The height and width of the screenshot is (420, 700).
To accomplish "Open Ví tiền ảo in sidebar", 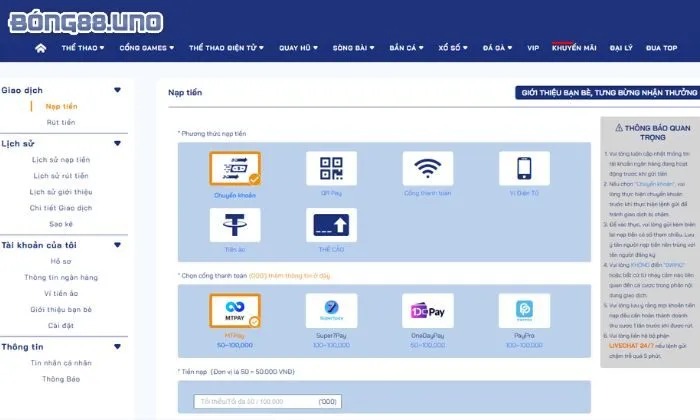I will tap(61, 294).
